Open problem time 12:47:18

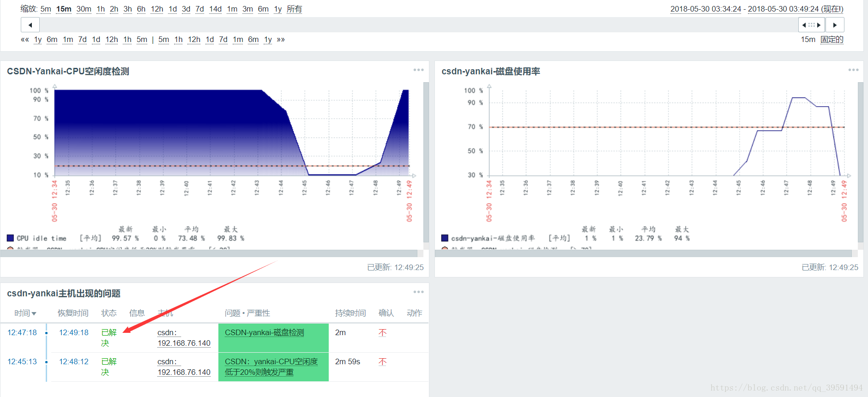(x=22, y=332)
